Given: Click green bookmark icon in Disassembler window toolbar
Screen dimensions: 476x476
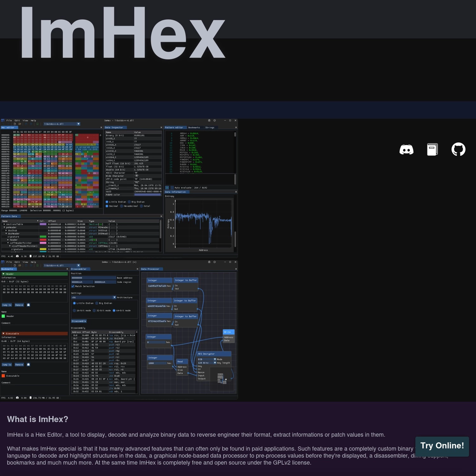Looking at the screenshot, I should click(37, 265).
